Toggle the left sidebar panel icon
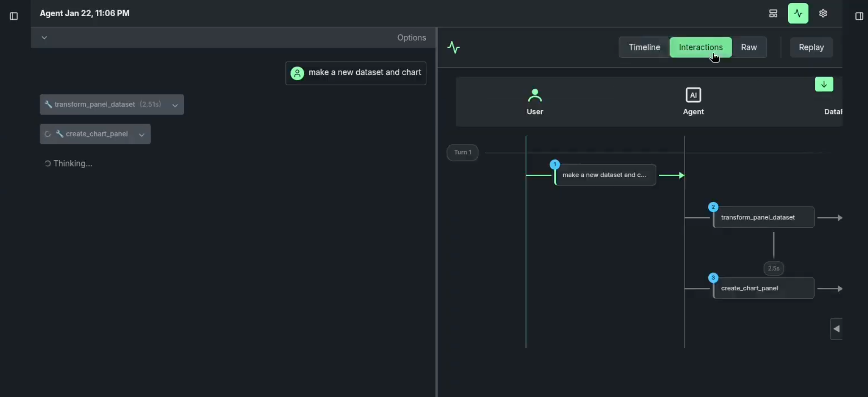This screenshot has width=868, height=397. click(14, 16)
